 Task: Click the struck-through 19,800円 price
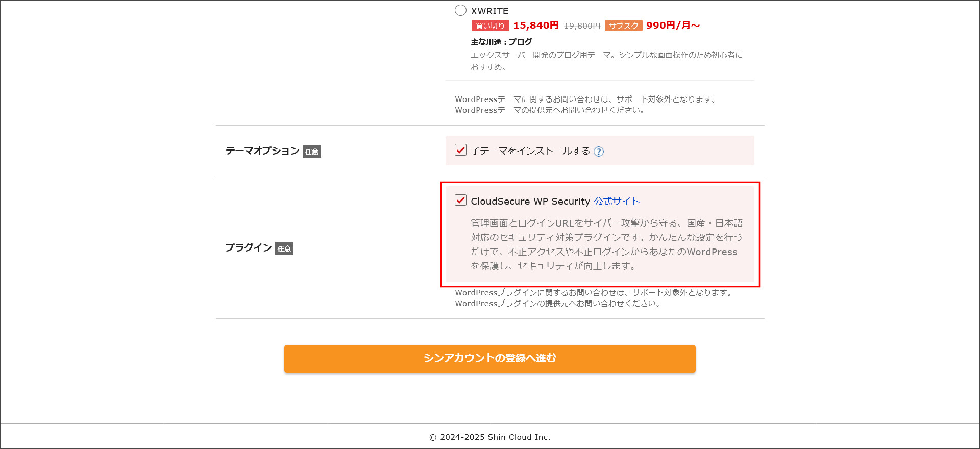[582, 26]
